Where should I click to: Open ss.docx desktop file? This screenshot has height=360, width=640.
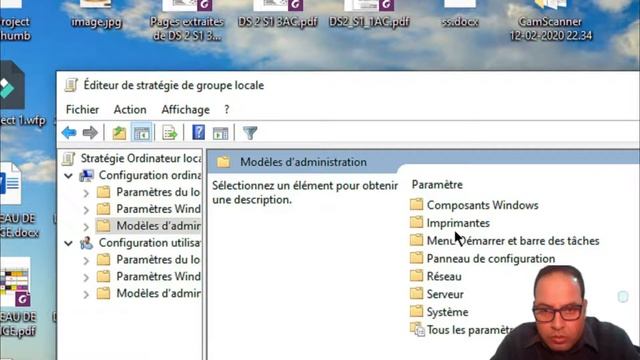coord(460,14)
